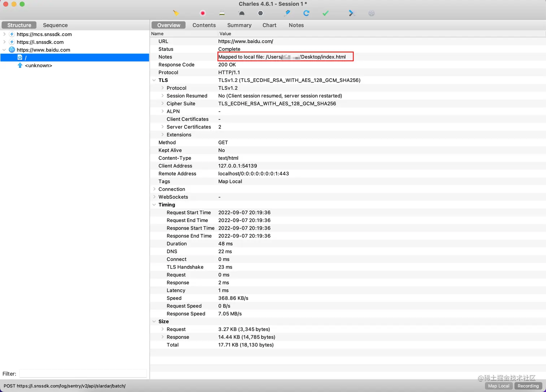
Task: Open the Notes tab
Action: tap(296, 25)
